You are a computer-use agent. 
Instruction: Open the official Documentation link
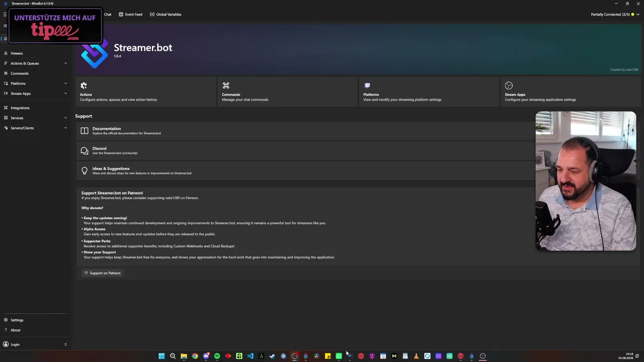[305, 131]
